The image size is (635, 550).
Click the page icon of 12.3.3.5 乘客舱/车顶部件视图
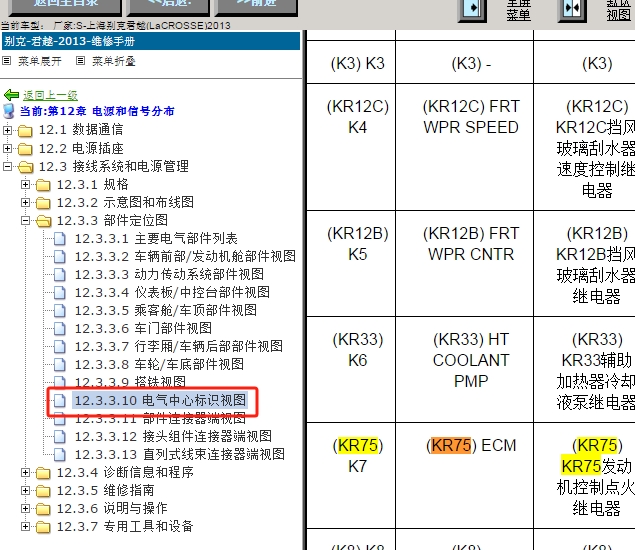(x=60, y=311)
